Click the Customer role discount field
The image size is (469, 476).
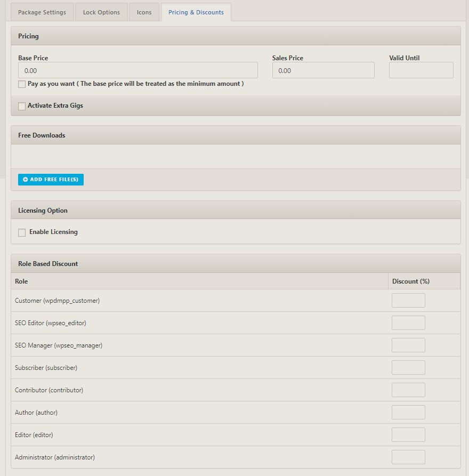(408, 300)
